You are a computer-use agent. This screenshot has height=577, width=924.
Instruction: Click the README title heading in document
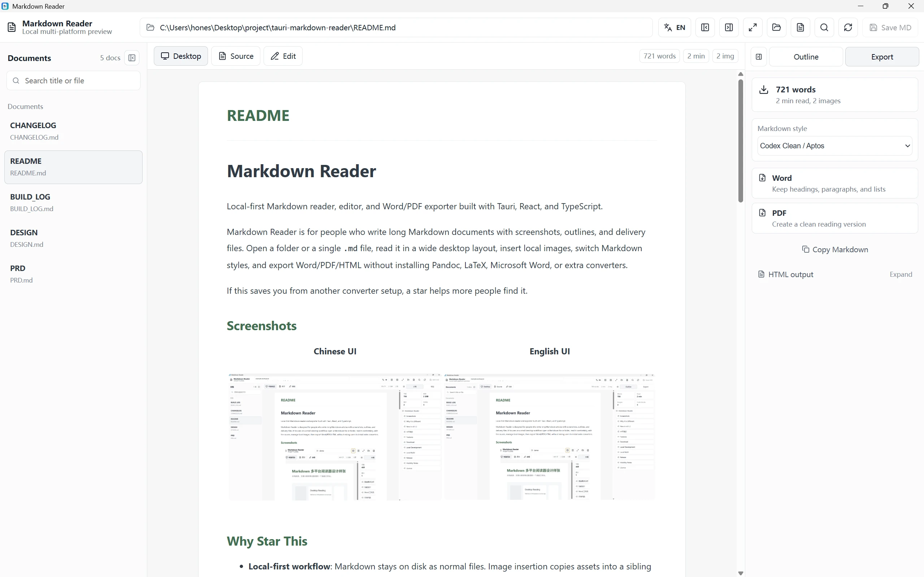click(x=258, y=115)
